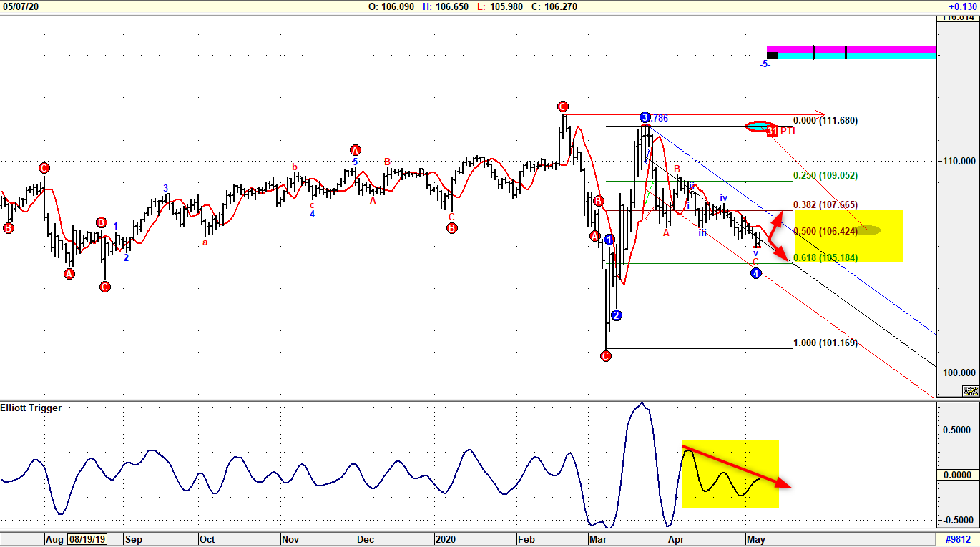Click the circled blue wave 3 label

pos(645,117)
